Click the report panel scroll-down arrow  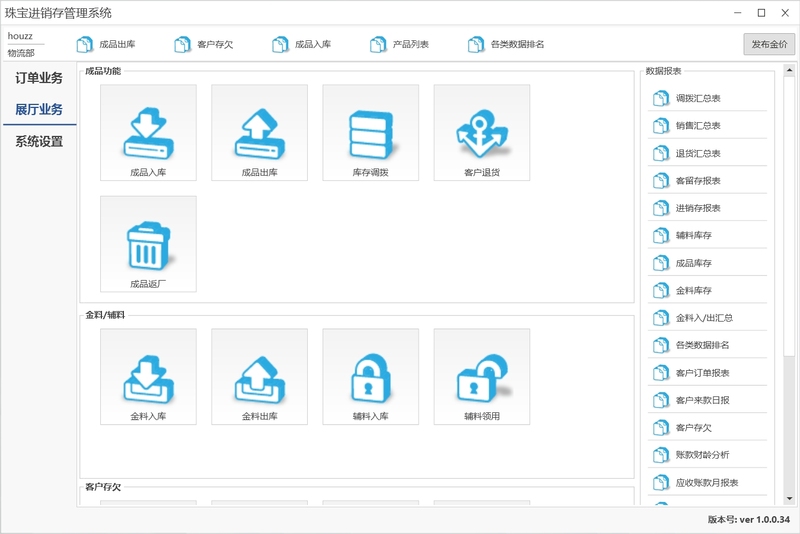[x=789, y=499]
